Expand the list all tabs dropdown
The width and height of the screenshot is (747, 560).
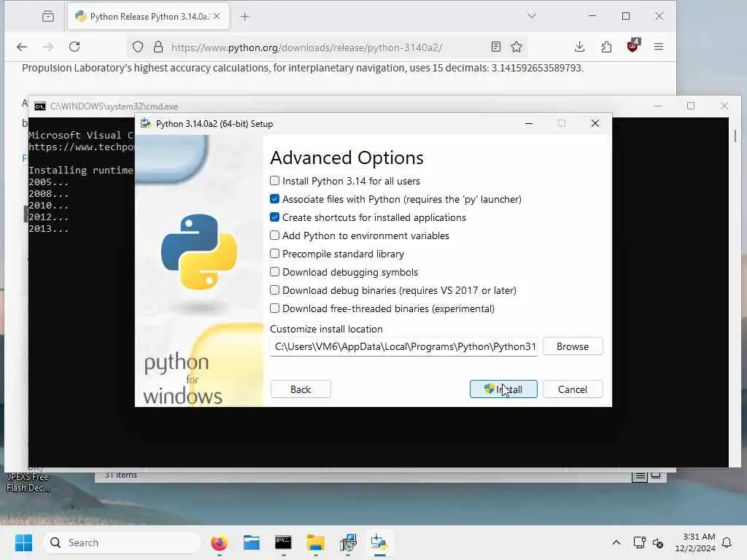(532, 16)
